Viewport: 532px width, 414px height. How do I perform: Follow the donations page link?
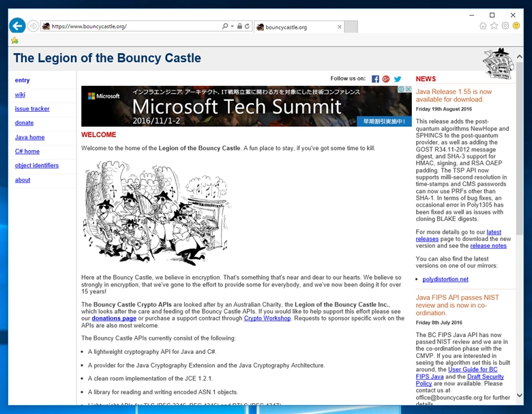pos(114,319)
